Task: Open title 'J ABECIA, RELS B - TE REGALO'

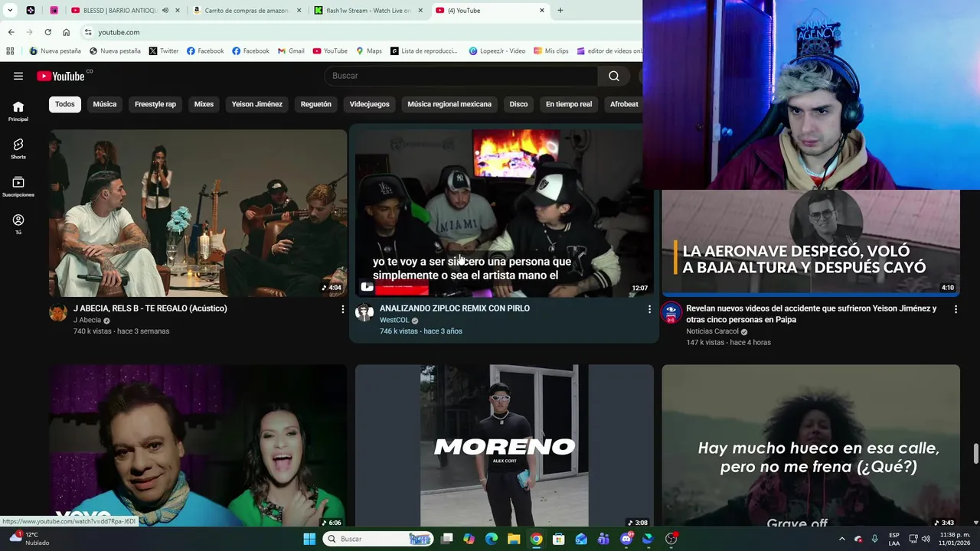Action: click(x=150, y=308)
